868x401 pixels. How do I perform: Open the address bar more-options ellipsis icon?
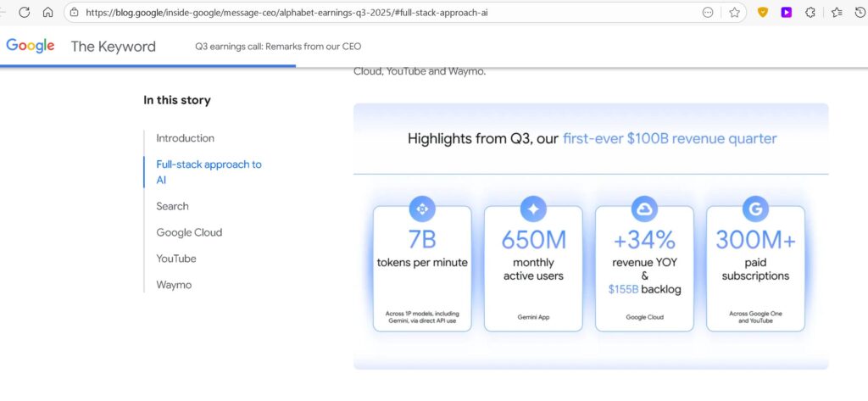pos(708,12)
